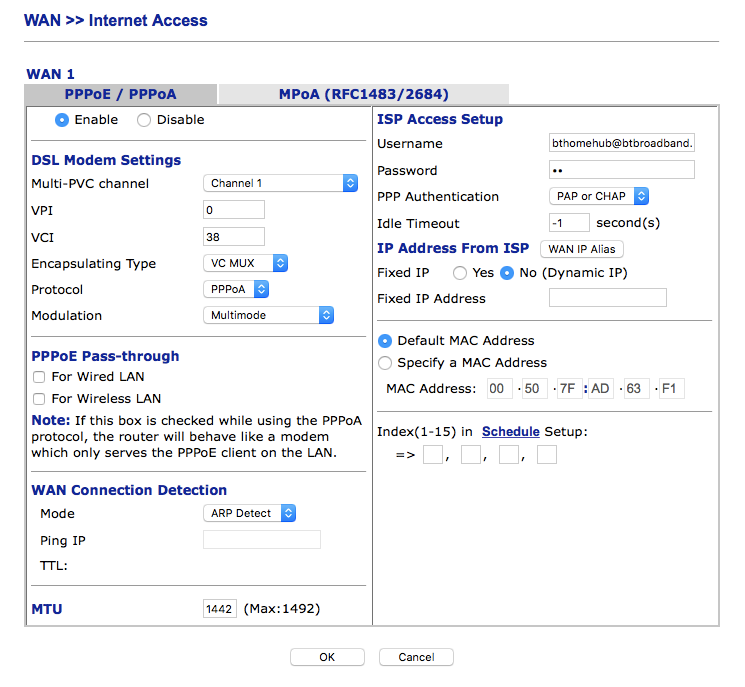Check the For Wired LAN checkbox
The height and width of the screenshot is (687, 745).
pos(39,377)
